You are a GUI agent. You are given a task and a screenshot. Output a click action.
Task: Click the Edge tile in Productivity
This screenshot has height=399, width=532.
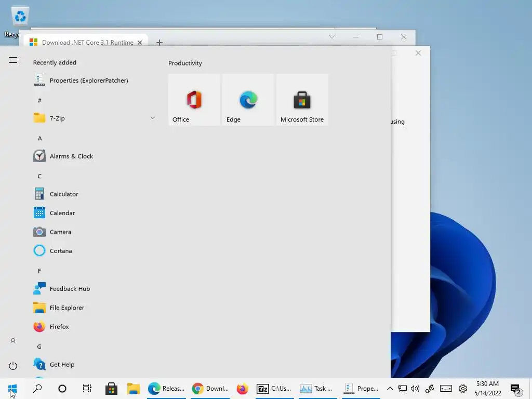coord(248,100)
